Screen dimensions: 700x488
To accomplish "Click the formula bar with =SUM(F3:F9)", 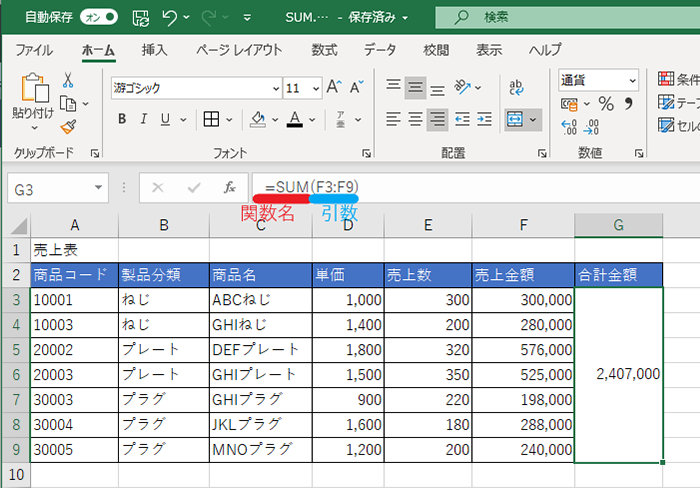I will (x=476, y=188).
